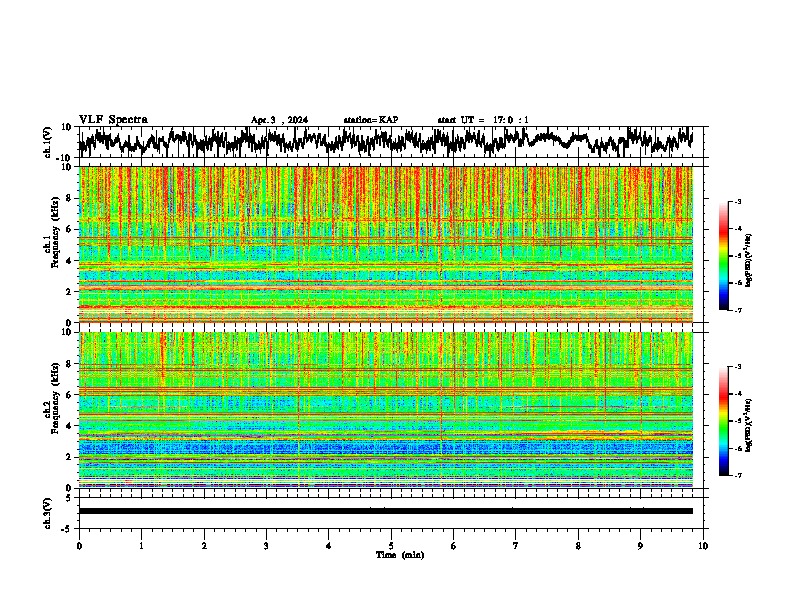The height and width of the screenshot is (612, 792).
Task: Click time axis tick label '6'
Action: (454, 546)
